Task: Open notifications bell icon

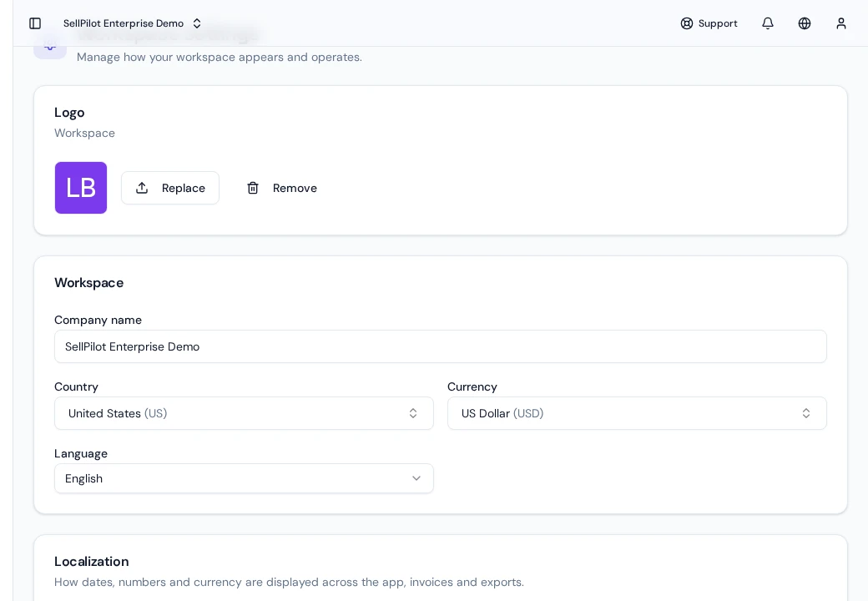Action: point(767,23)
